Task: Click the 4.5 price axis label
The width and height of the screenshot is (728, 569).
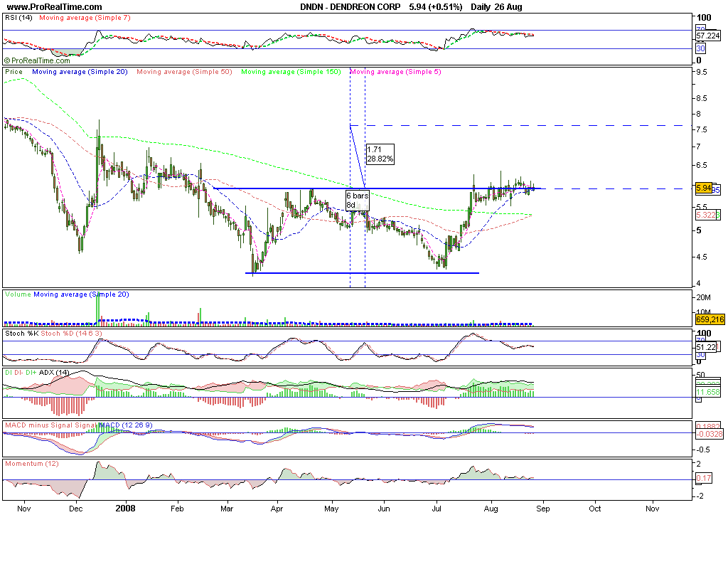Action: [x=702, y=257]
